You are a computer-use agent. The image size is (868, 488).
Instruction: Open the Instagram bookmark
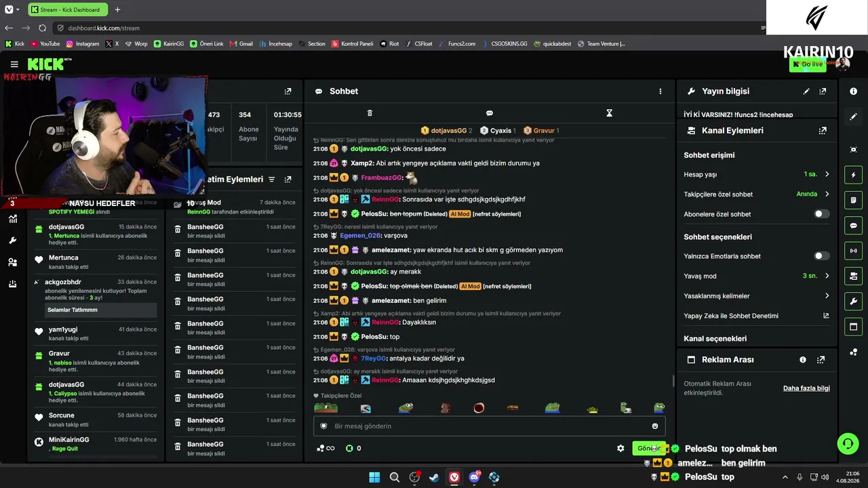coord(82,43)
